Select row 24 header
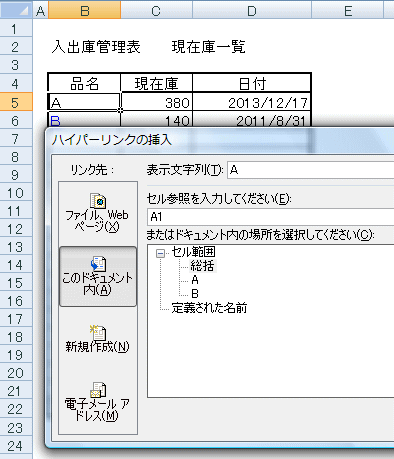The width and height of the screenshot is (394, 459). (x=16, y=445)
